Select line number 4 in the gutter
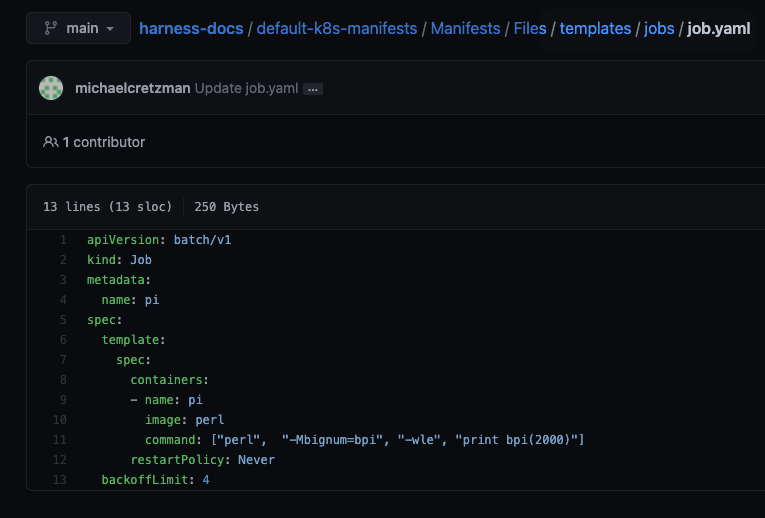 (x=63, y=299)
